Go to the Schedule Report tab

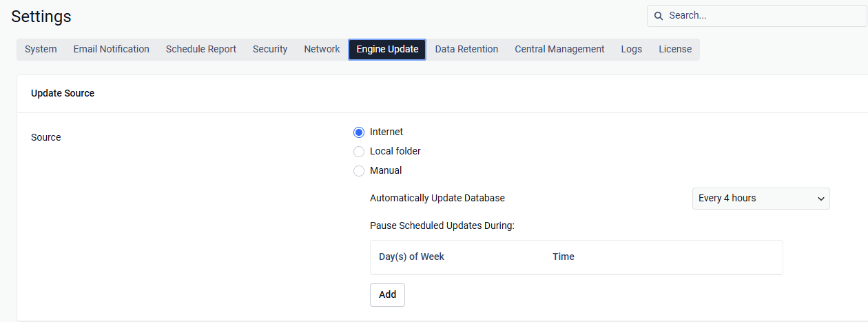(x=201, y=50)
